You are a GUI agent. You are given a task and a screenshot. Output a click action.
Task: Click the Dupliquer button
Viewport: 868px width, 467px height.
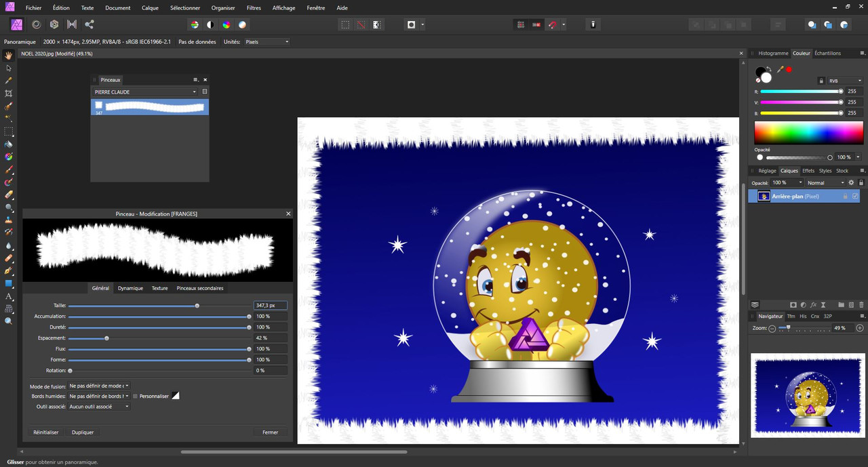tap(83, 432)
